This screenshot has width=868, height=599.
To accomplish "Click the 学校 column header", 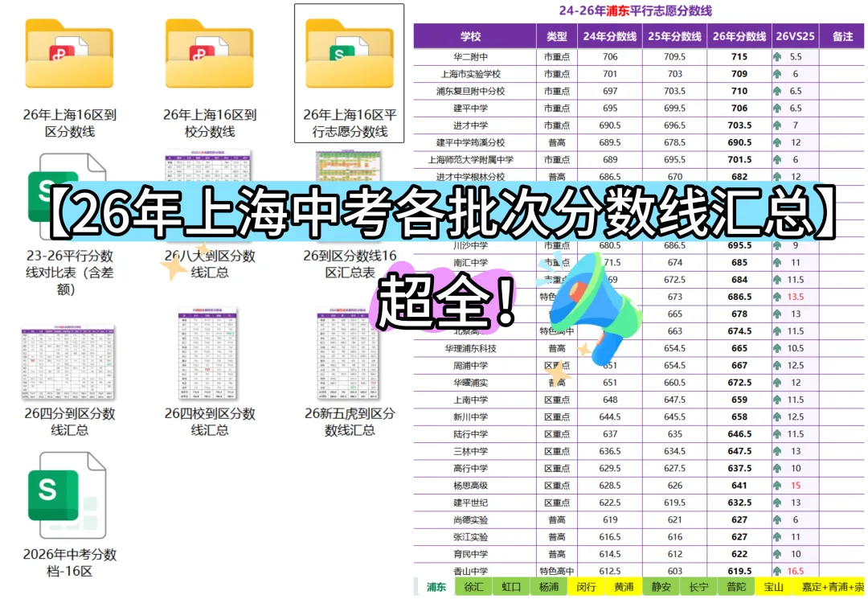I will click(474, 36).
